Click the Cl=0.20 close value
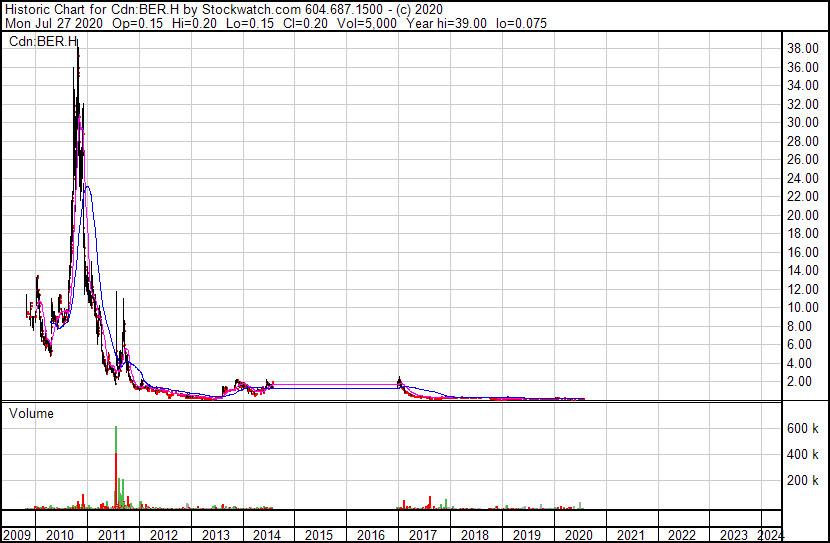 coord(305,23)
